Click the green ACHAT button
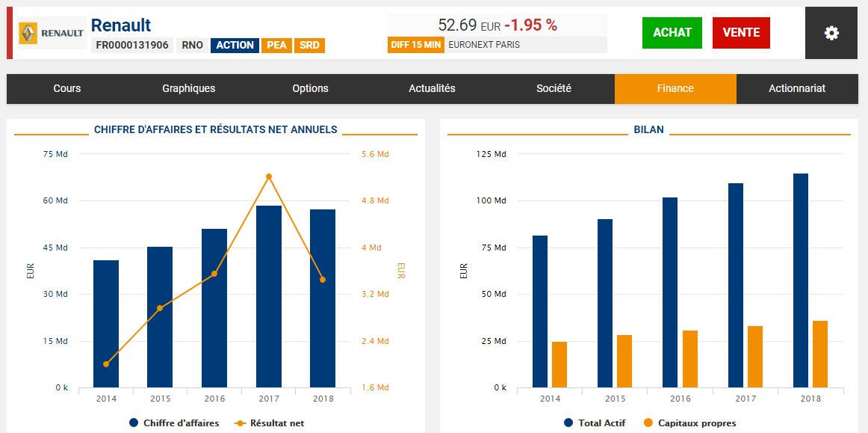Screen dimensions: 868x433 click(x=672, y=33)
